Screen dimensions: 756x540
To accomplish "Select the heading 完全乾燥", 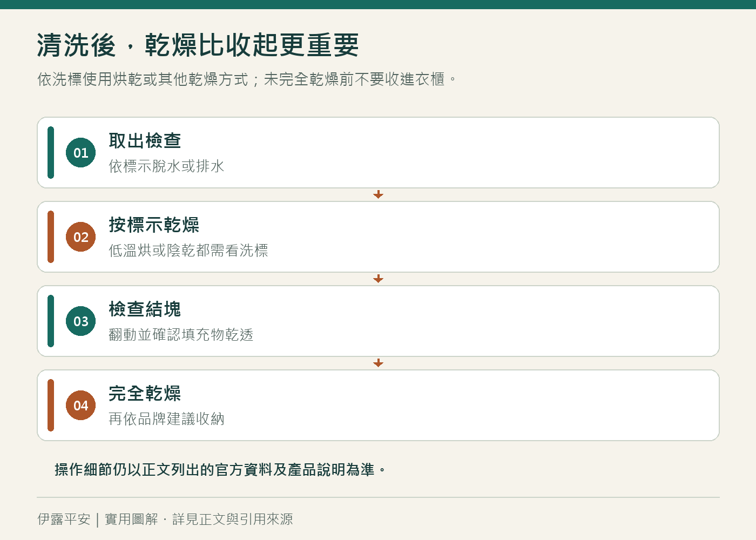I will [x=145, y=394].
